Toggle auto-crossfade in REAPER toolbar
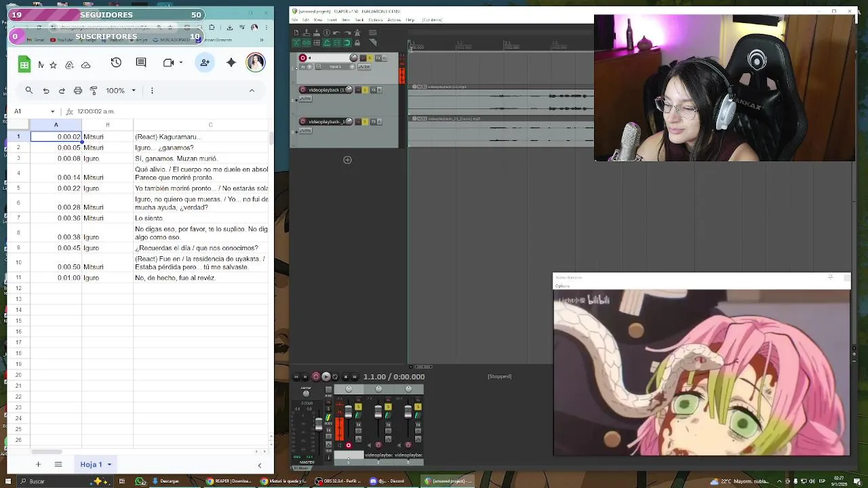Screen dimensions: 868x488 (296, 43)
